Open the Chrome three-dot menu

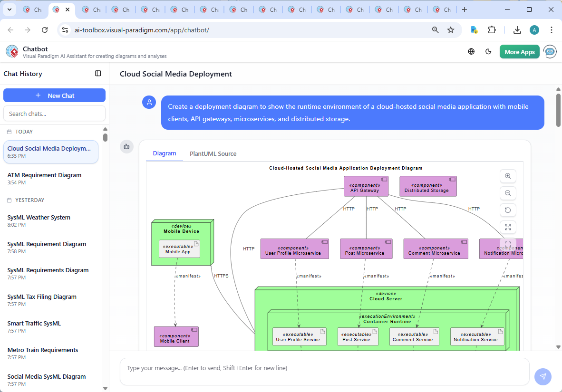552,30
